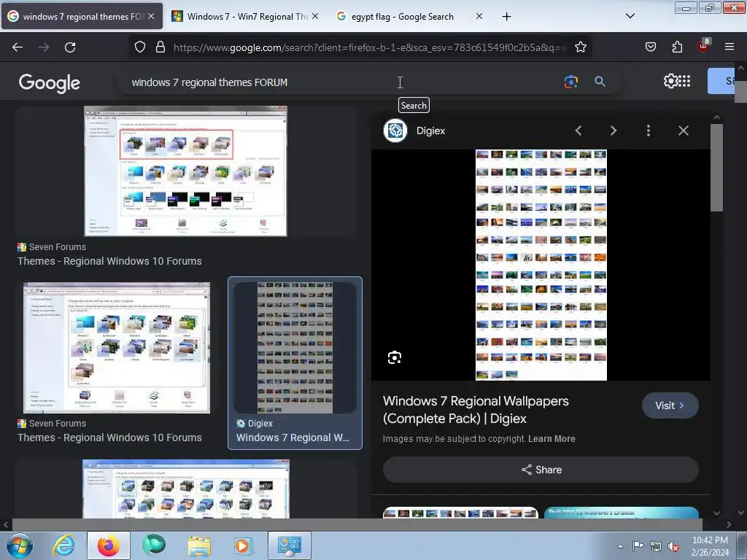Click the forward navigation arrow
The image size is (747, 560).
(44, 47)
